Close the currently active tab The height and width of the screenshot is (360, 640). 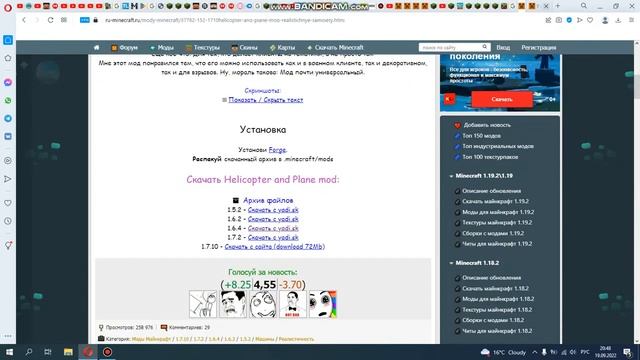546,6
